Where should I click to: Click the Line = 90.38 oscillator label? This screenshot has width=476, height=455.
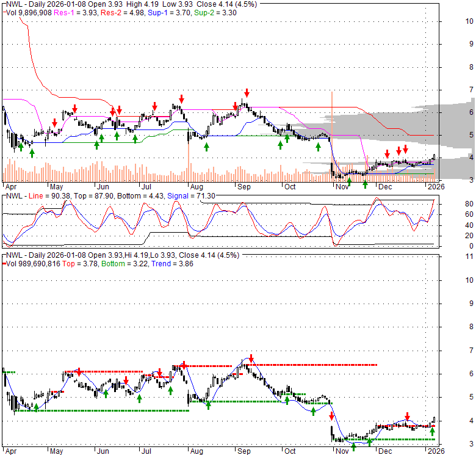pyautogui.click(x=49, y=196)
